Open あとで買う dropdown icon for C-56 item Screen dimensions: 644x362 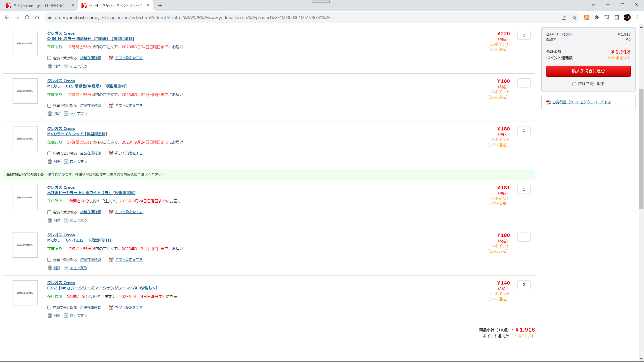(x=66, y=66)
